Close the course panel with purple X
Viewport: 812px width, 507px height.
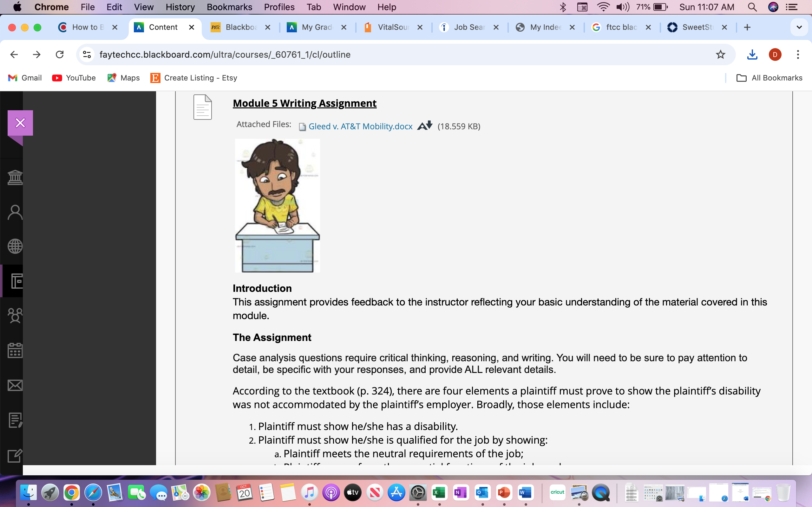pyautogui.click(x=20, y=123)
